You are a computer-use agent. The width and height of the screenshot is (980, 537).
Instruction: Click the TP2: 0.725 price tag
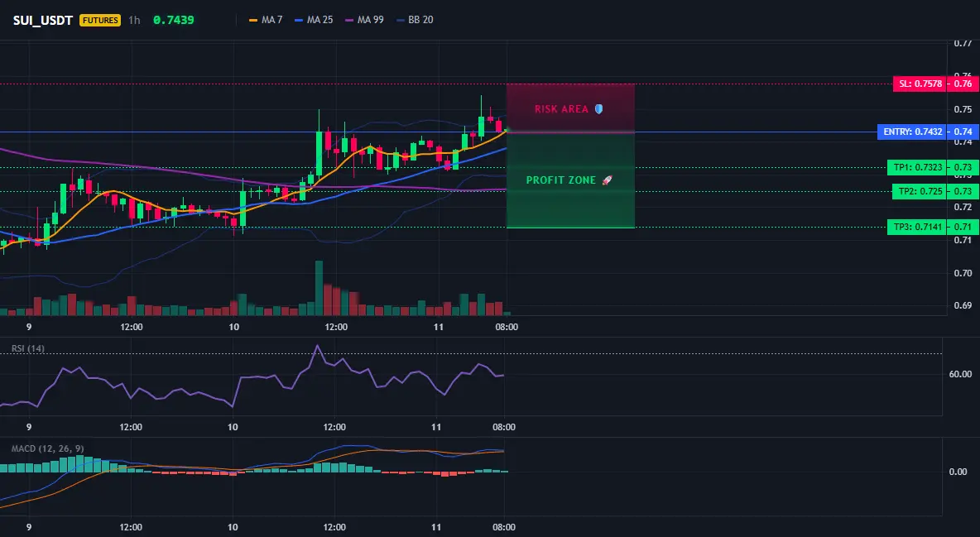(x=920, y=191)
